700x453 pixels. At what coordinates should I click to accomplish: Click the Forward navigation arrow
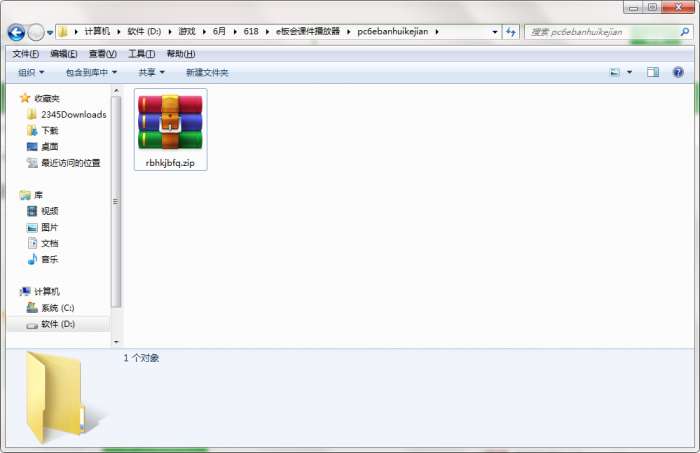click(x=36, y=32)
